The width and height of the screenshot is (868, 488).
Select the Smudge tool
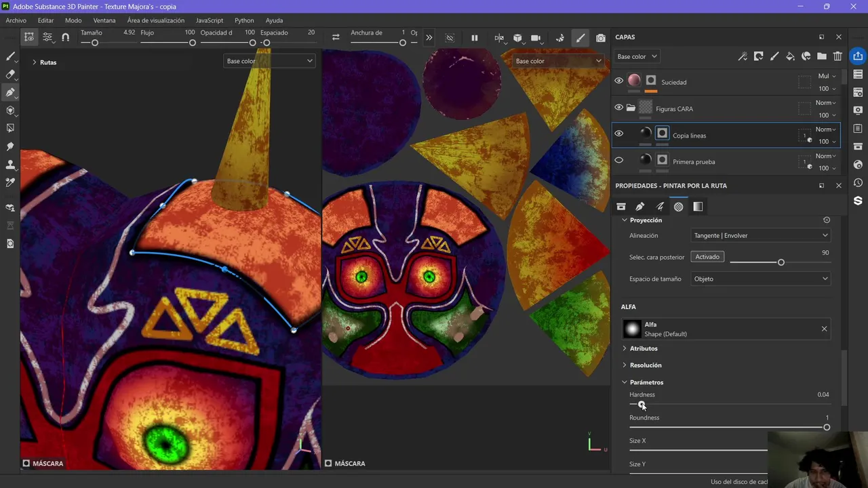pyautogui.click(x=10, y=146)
